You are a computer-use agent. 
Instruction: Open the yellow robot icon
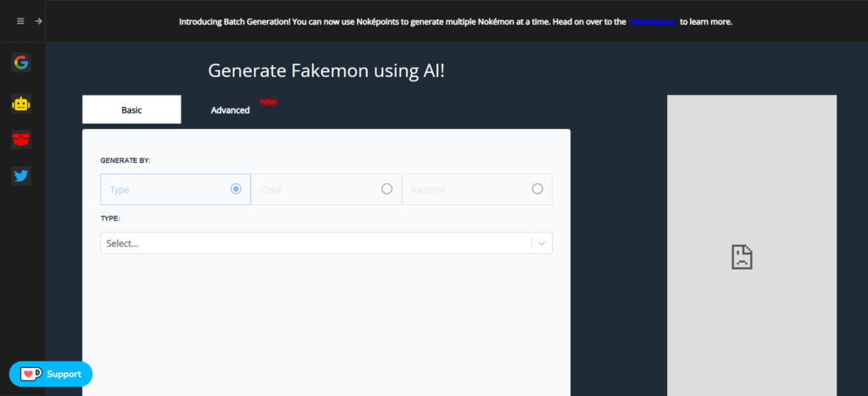[x=21, y=103]
